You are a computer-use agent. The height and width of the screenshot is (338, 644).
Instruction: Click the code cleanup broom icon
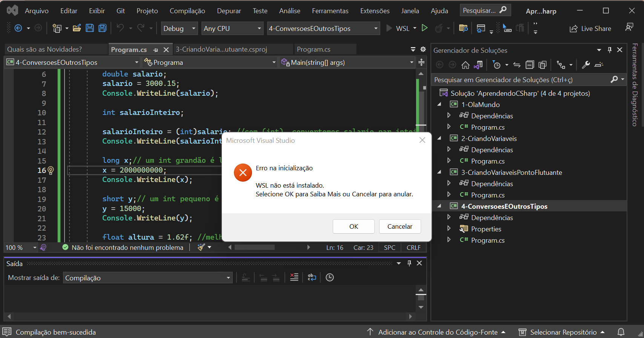click(201, 247)
